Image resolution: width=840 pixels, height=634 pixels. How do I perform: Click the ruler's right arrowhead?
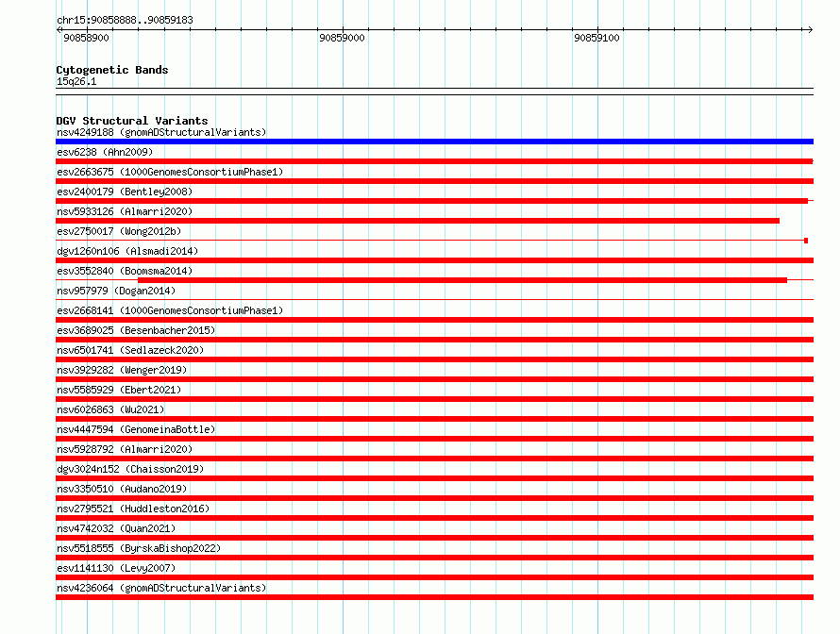[x=811, y=29]
